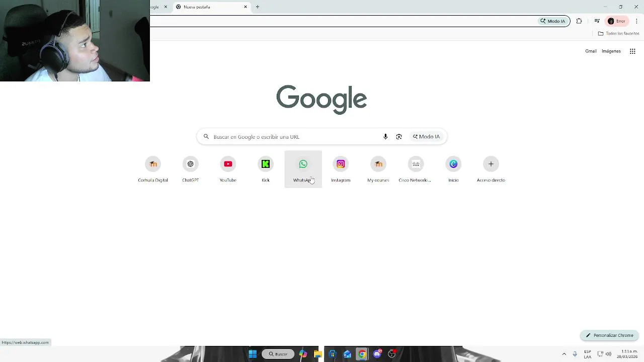Screen dimensions: 644x362
Task: Open the Instagram shortcut
Action: 341,169
